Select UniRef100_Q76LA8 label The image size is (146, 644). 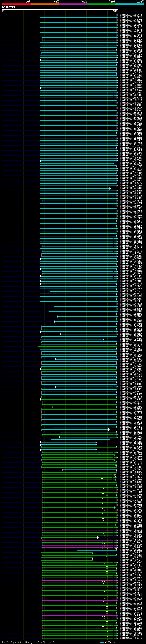pyautogui.click(x=131, y=37)
